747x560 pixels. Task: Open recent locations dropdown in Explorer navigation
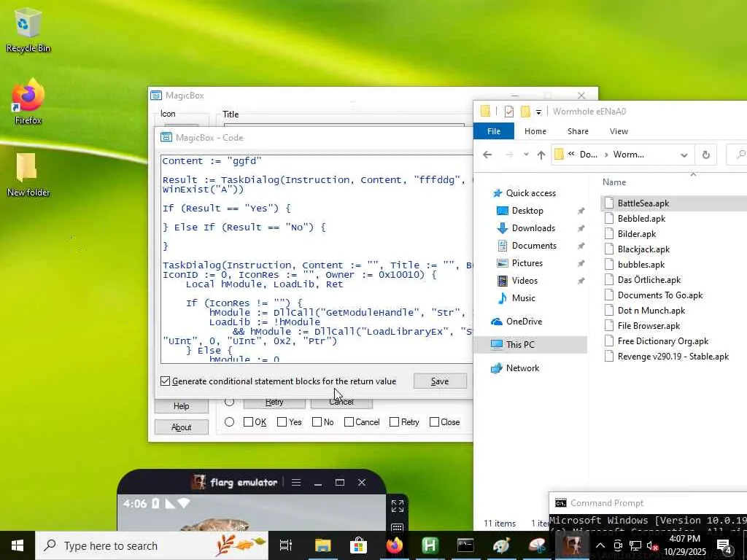(x=526, y=155)
